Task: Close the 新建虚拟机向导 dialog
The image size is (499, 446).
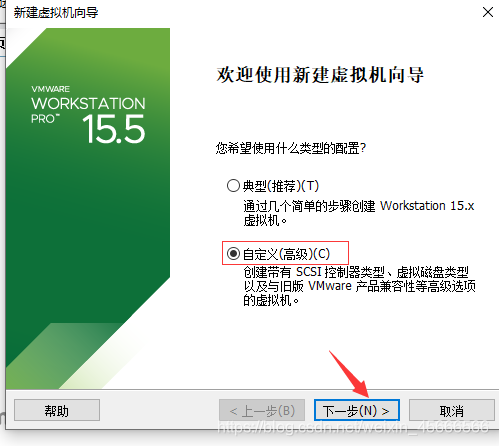Action: 488,12
